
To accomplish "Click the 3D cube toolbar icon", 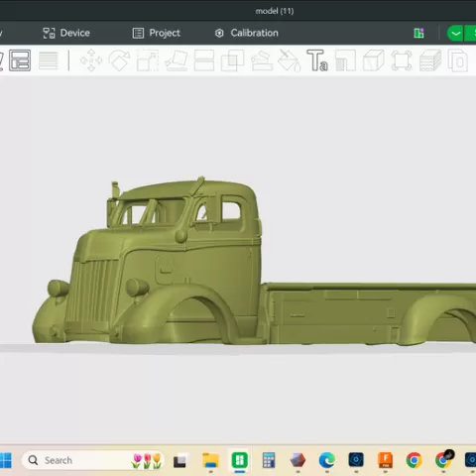I will click(374, 60).
